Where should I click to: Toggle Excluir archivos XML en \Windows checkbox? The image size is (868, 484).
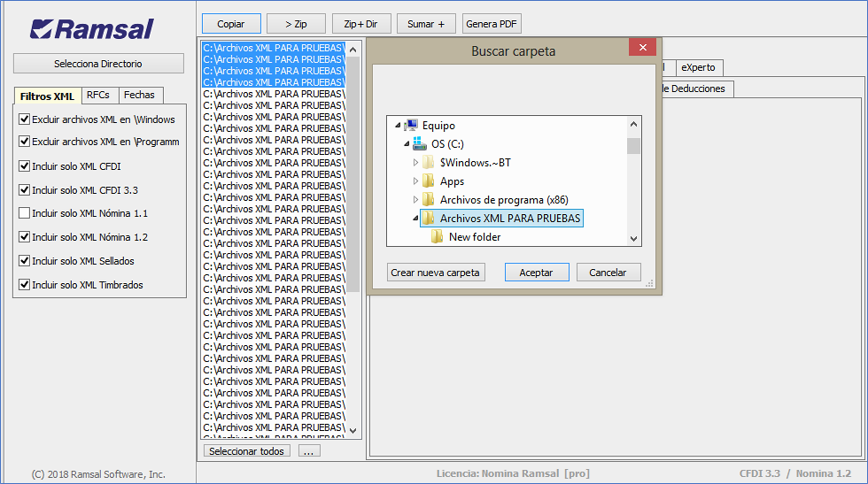tap(25, 119)
